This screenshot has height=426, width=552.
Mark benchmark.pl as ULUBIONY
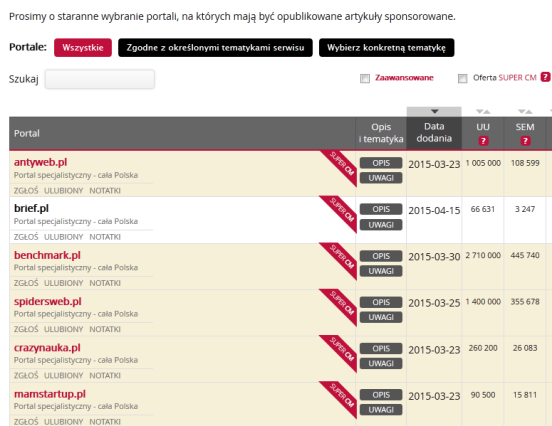pos(63,283)
